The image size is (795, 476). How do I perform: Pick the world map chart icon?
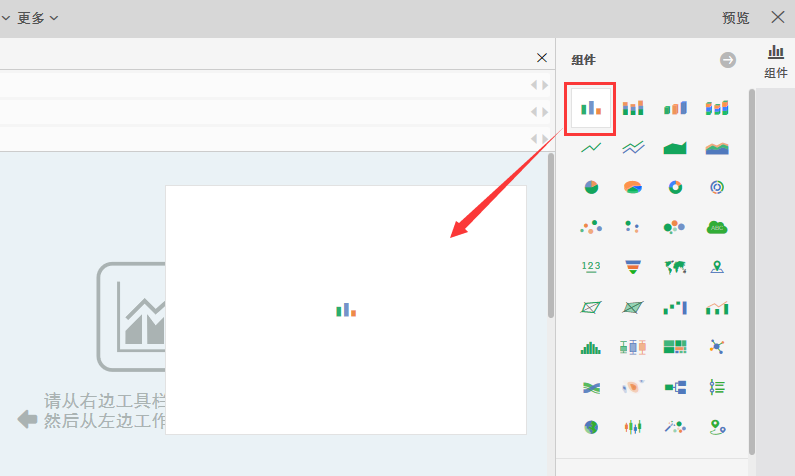pyautogui.click(x=675, y=267)
